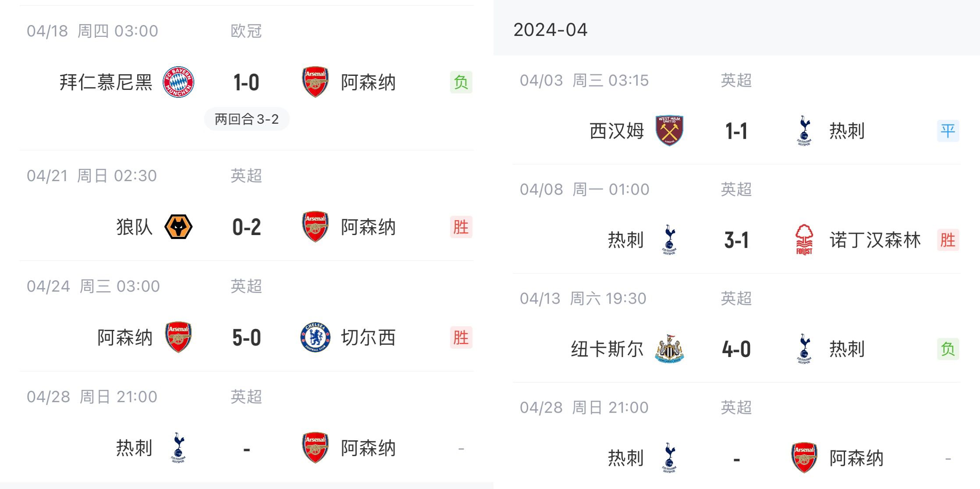
Task: Click the 2024-04 month header
Action: click(550, 30)
